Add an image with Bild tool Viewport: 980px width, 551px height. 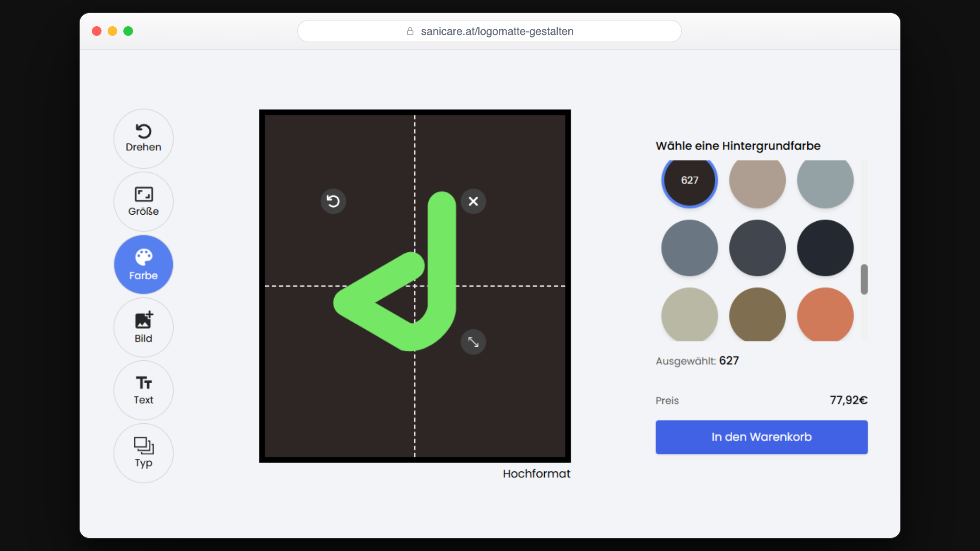[143, 328]
